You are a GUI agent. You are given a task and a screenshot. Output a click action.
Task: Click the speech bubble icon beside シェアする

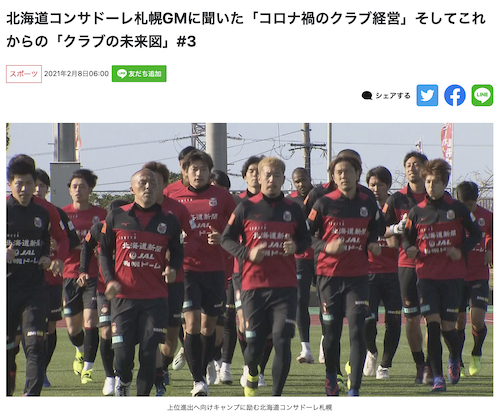[367, 96]
